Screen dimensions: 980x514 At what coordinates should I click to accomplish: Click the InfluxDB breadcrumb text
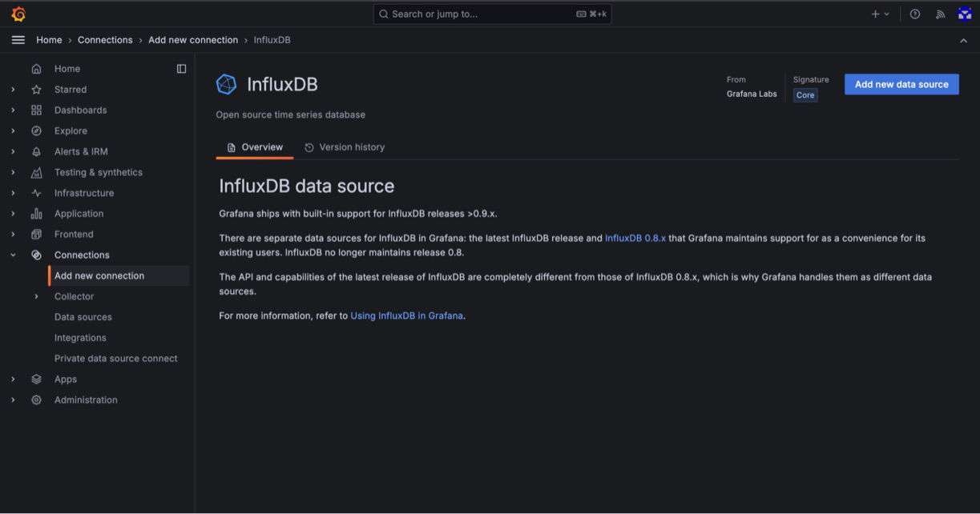coord(272,40)
